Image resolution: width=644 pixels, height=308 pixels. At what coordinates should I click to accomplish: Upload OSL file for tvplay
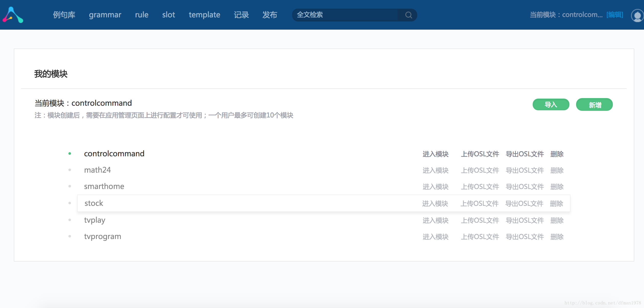(480, 220)
